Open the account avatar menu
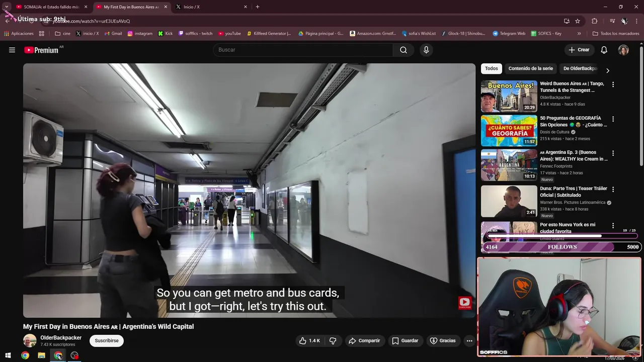This screenshot has width=644, height=362. click(x=623, y=50)
